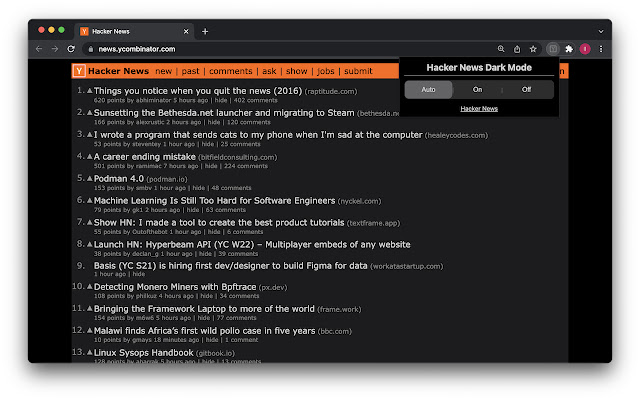640x400 pixels.
Task: Open the 120 comments link
Action: click(249, 122)
